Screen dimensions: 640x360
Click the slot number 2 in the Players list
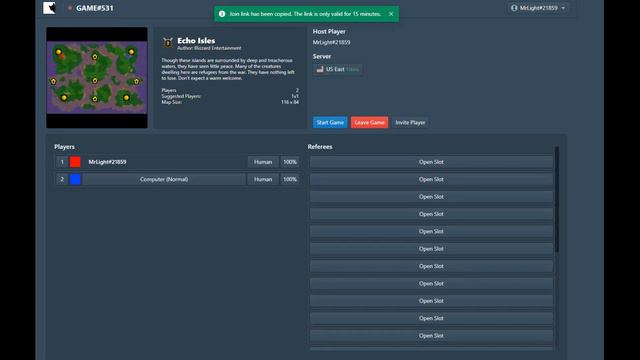click(x=62, y=179)
